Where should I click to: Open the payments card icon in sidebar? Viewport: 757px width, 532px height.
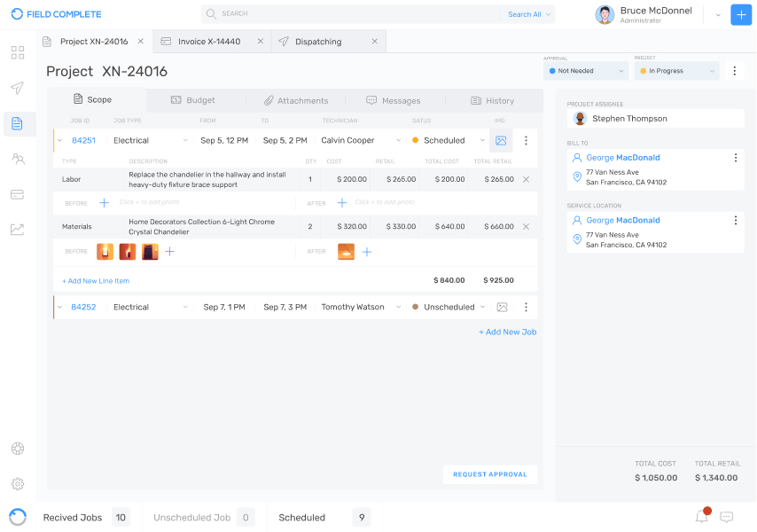pyautogui.click(x=17, y=194)
